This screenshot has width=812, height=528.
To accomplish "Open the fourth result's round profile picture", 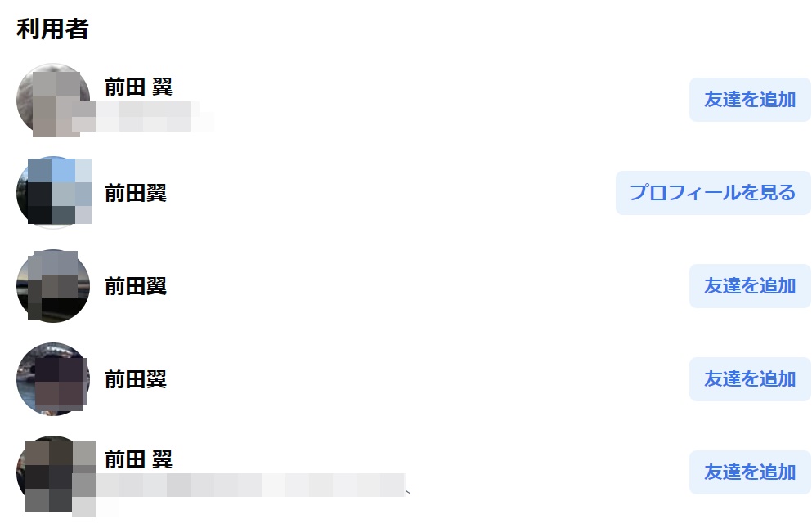I will pyautogui.click(x=53, y=379).
